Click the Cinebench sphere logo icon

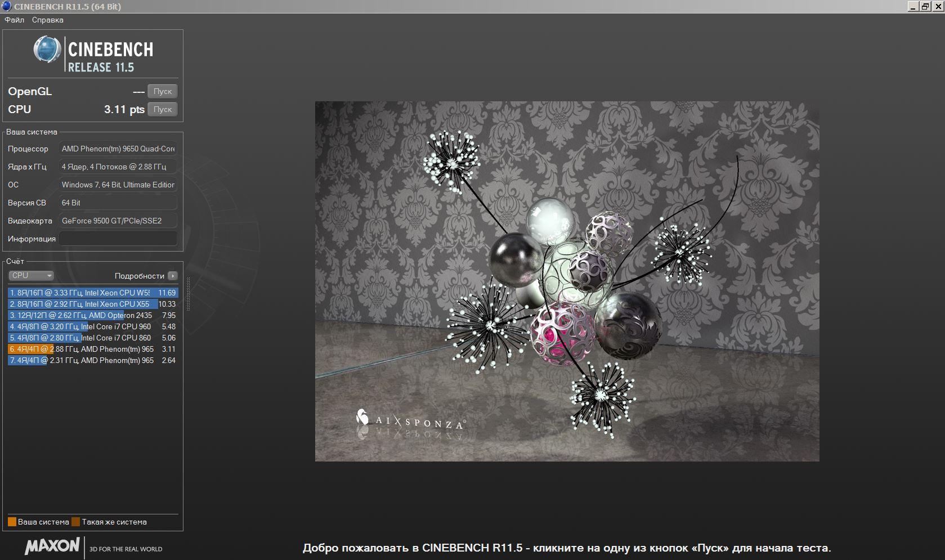[x=47, y=50]
